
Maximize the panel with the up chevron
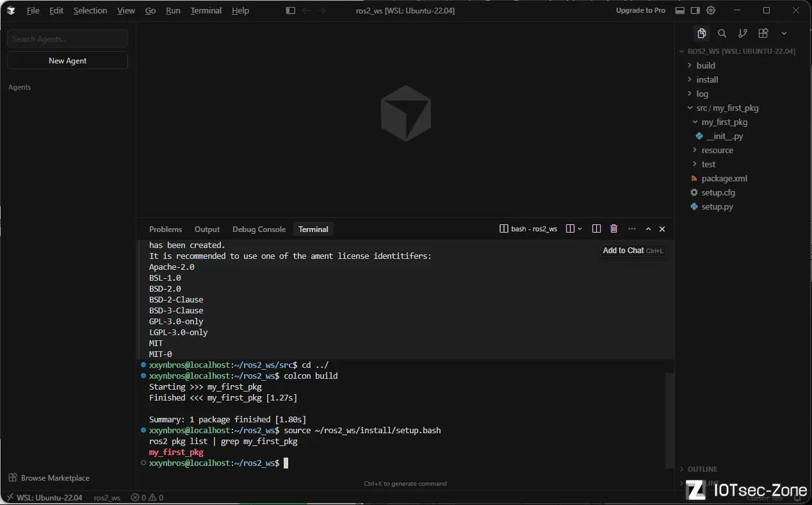[648, 229]
